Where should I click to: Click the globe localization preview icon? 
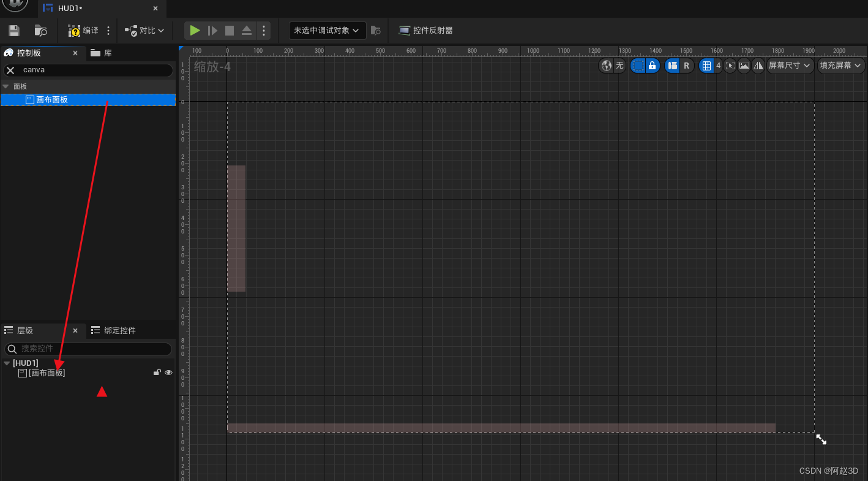(x=607, y=66)
